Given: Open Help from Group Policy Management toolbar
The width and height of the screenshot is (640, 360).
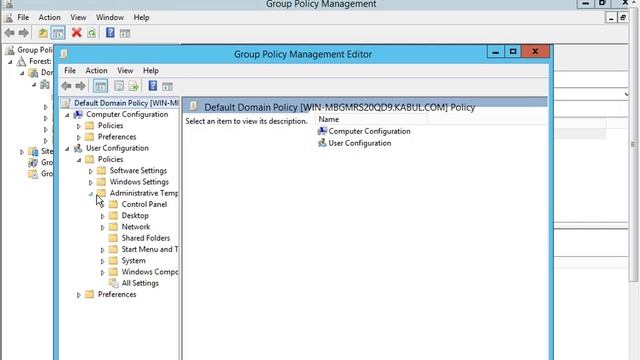Looking at the screenshot, I should pyautogui.click(x=110, y=33).
